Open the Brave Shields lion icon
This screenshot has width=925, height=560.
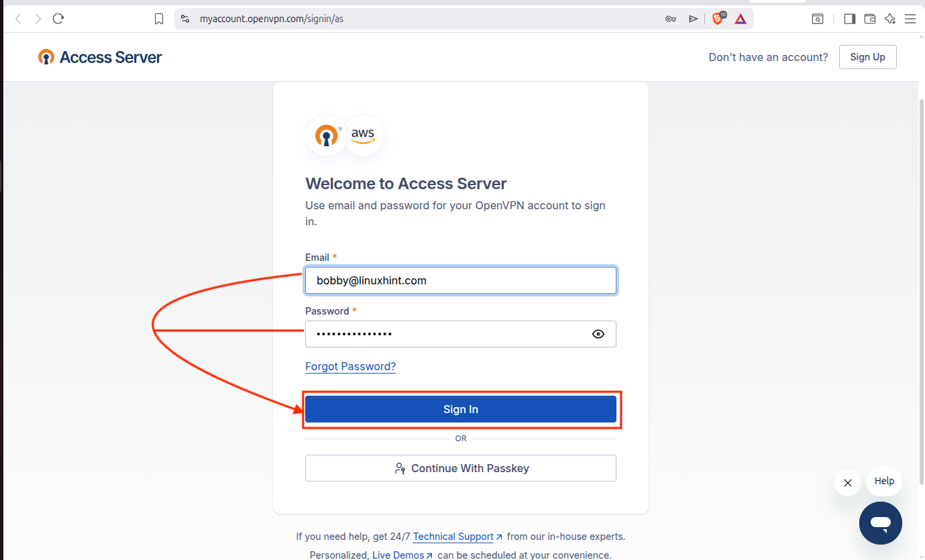[x=718, y=19]
